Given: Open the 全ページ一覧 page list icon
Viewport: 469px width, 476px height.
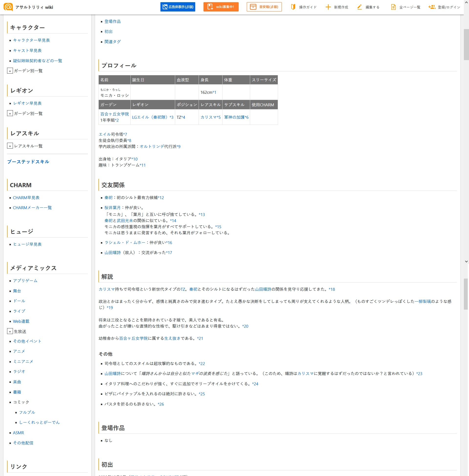Looking at the screenshot, I should (x=393, y=7).
